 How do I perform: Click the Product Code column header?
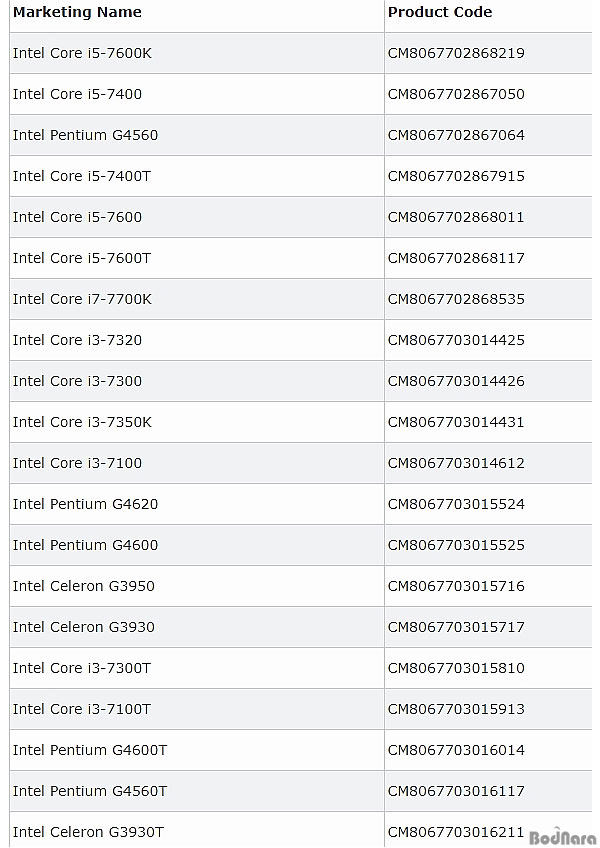440,12
